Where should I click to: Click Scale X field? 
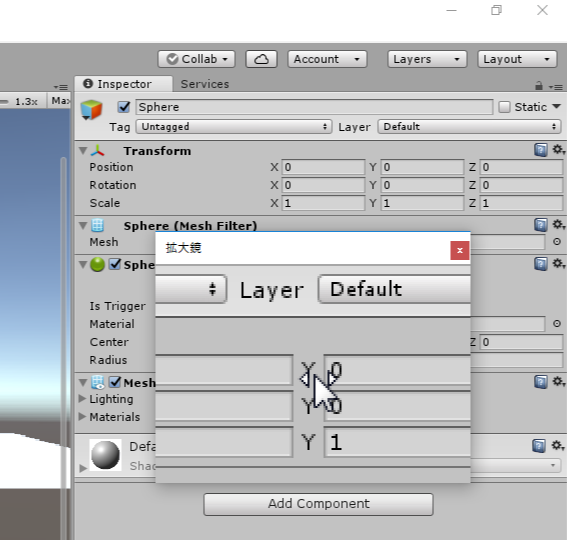point(323,203)
